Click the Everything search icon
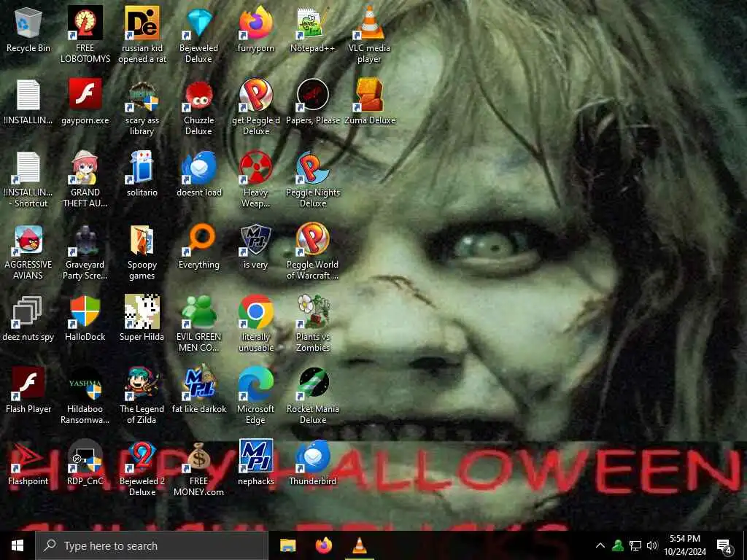This screenshot has height=560, width=747. (x=198, y=240)
